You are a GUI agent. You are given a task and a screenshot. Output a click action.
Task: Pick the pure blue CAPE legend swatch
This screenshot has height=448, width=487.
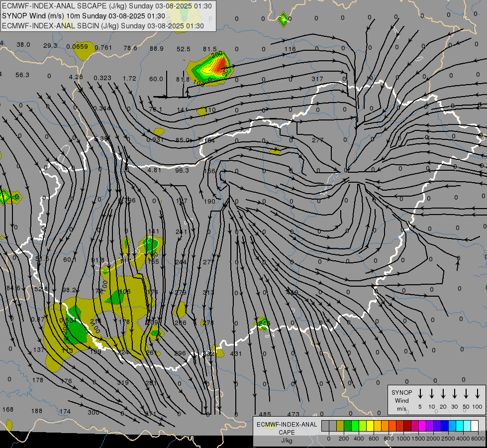[444, 426]
